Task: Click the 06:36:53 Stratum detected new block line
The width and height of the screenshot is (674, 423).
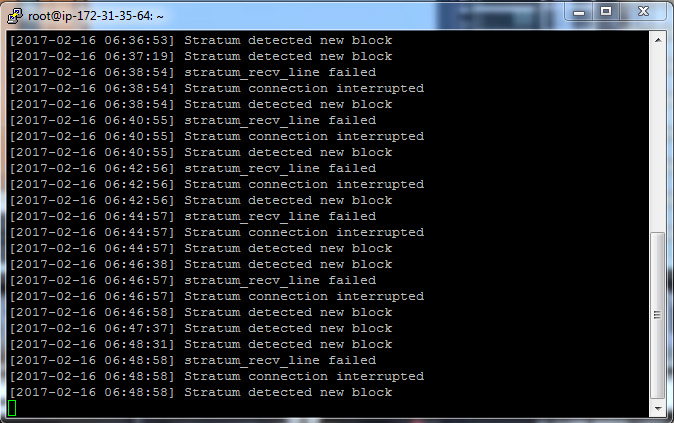Action: [x=200, y=40]
